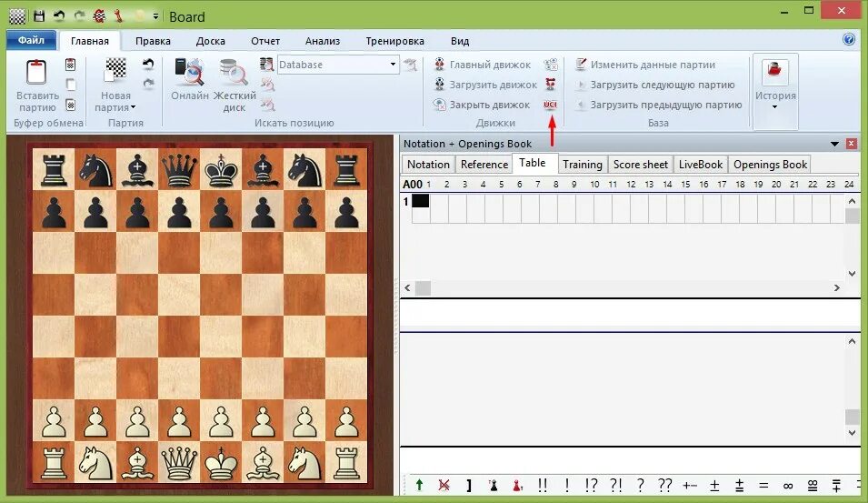The image size is (868, 503).
Task: Click Загрузить предыдущую партию
Action: 659,104
